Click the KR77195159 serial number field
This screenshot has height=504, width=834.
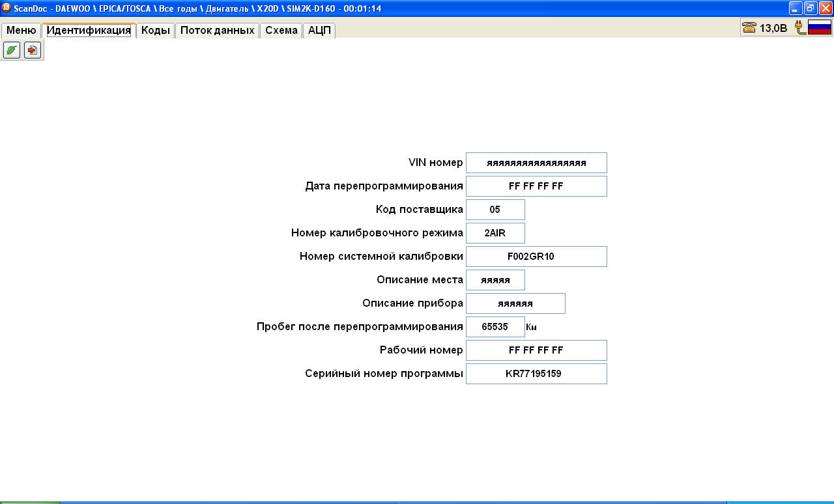536,374
